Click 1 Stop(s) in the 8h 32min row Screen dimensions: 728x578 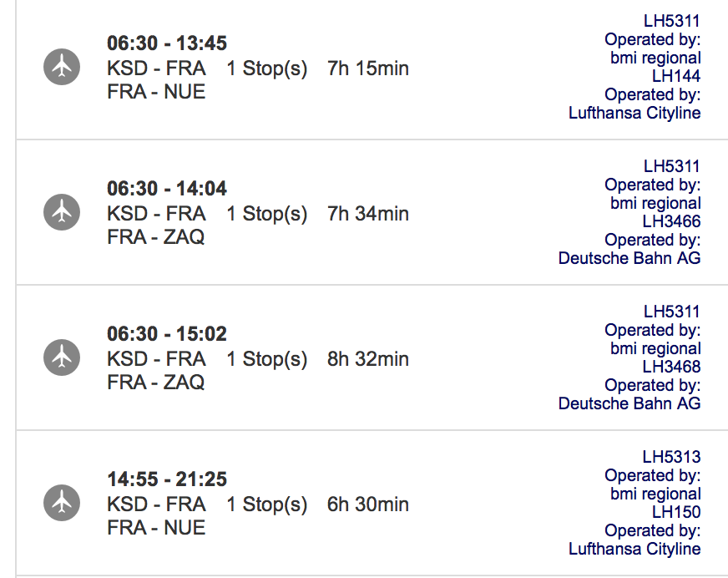pos(267,359)
